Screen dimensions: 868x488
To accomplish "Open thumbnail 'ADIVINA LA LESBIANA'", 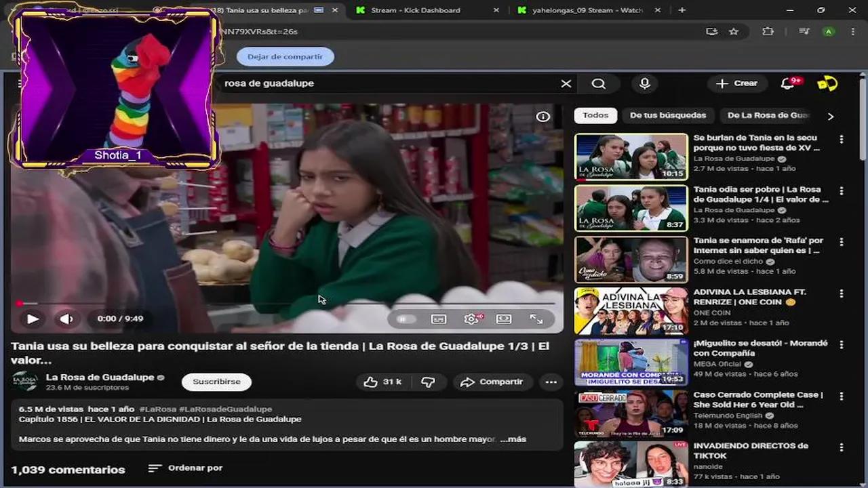I will (631, 311).
